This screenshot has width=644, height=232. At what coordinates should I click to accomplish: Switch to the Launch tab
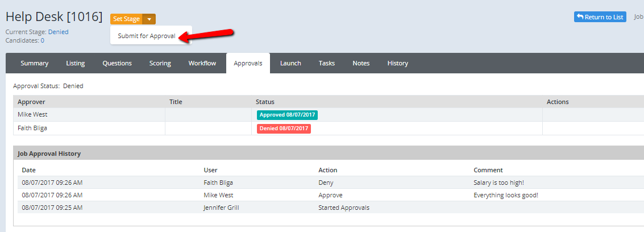(x=290, y=63)
